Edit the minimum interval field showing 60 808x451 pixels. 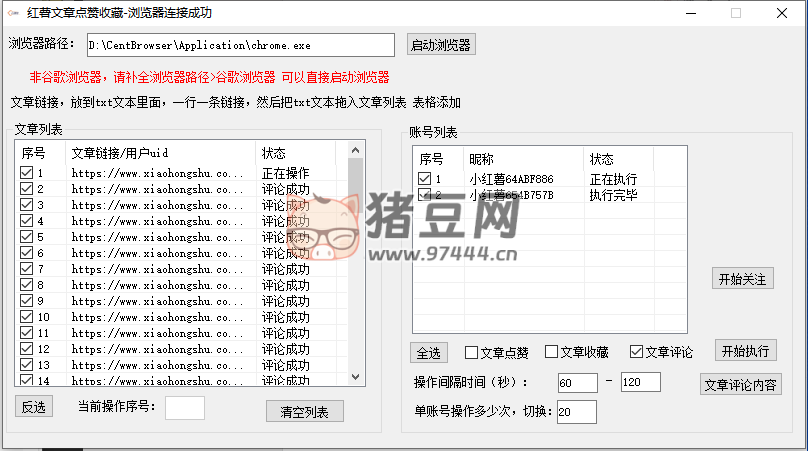tap(578, 383)
